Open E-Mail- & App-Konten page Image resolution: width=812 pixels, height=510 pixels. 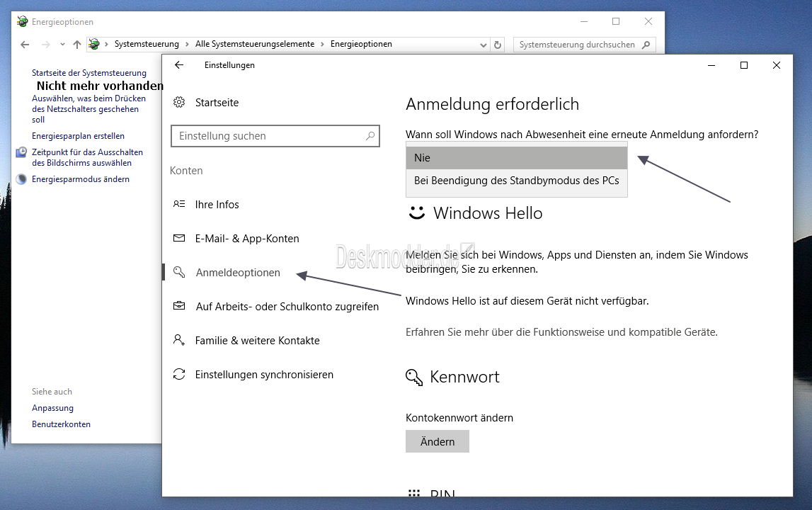[247, 239]
